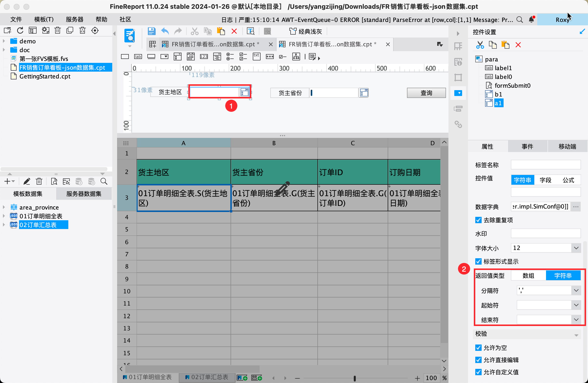588x383 pixels.
Task: Click the save template icon
Action: point(151,31)
